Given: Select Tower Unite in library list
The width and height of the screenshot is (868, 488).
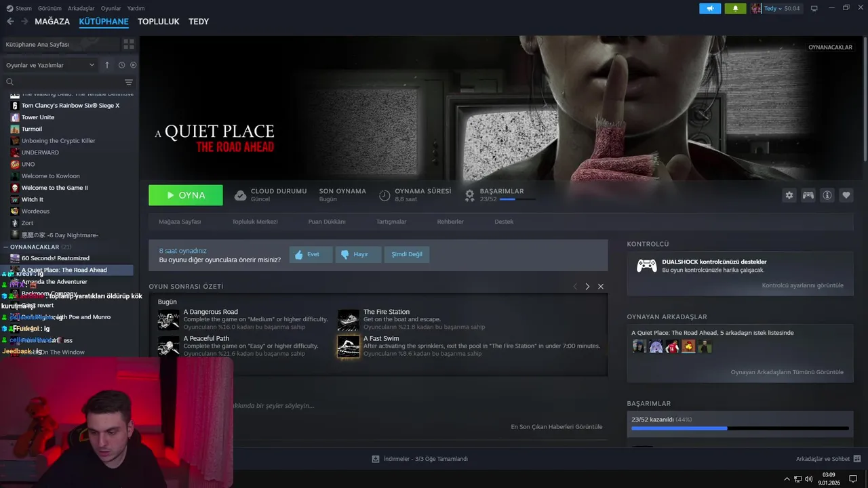Looking at the screenshot, I should coord(38,117).
